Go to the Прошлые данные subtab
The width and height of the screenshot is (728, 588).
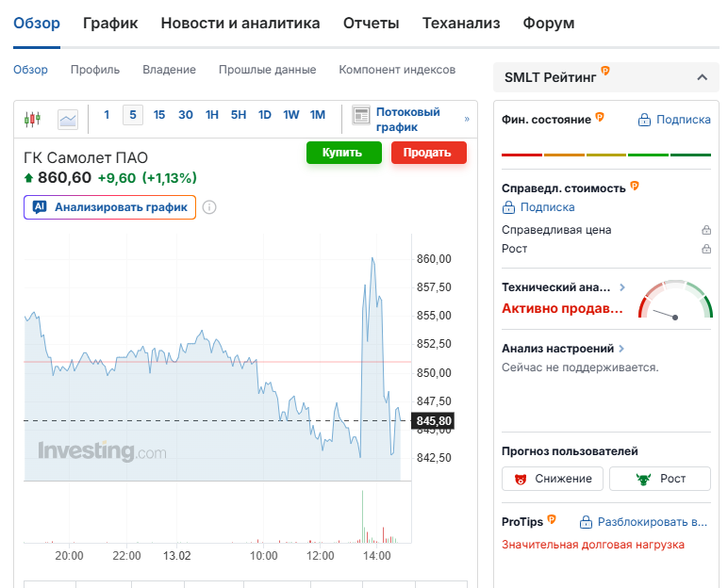[267, 70]
